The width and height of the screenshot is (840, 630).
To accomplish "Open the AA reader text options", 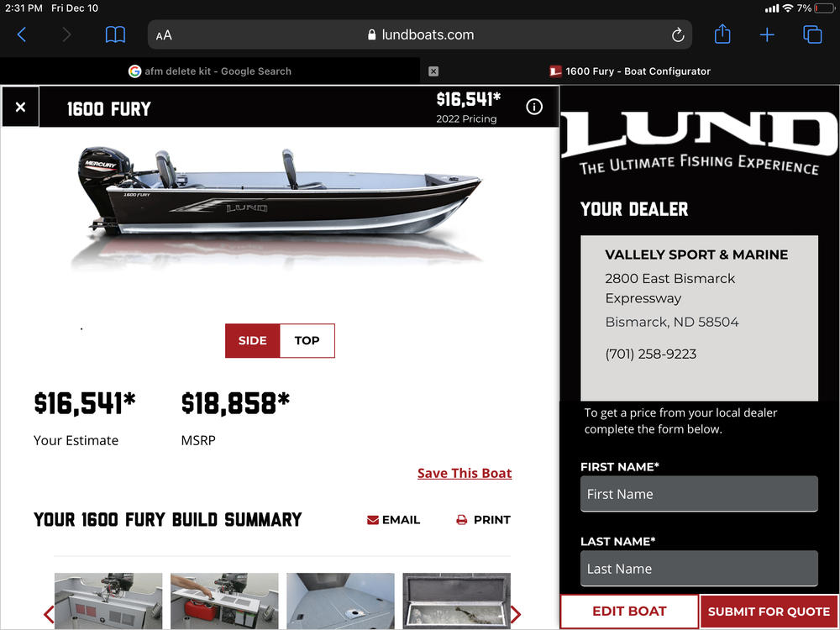I will 164,35.
